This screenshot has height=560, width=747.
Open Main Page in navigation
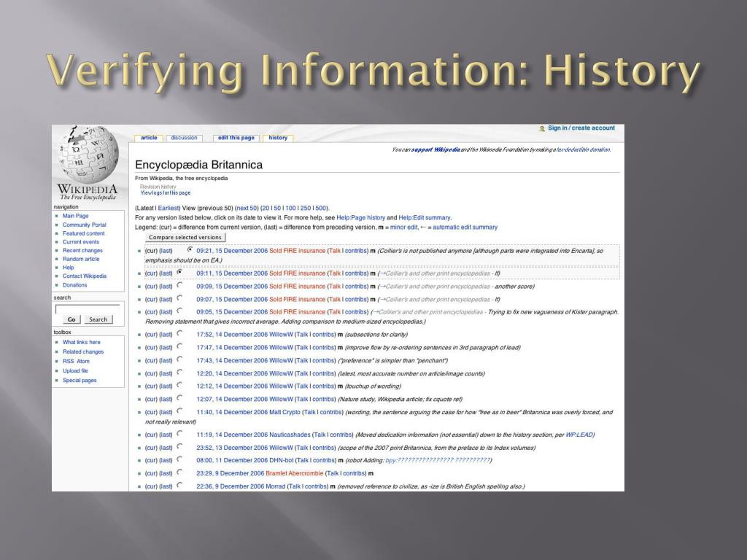click(x=75, y=216)
